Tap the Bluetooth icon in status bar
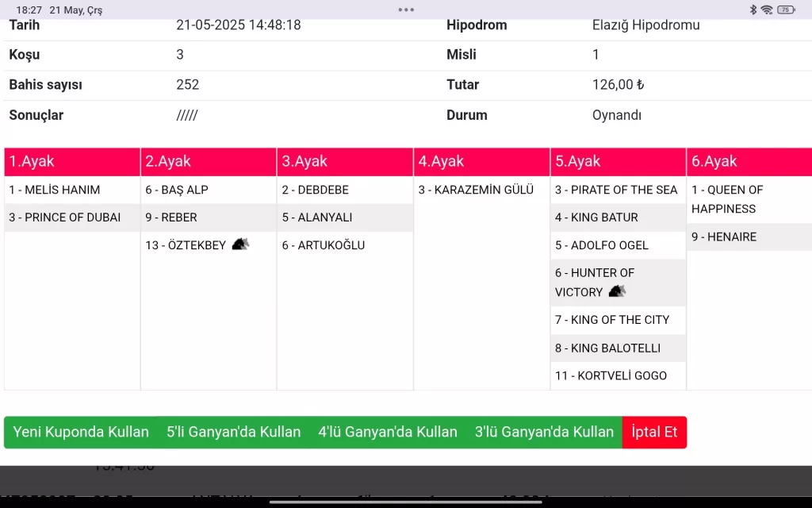This screenshot has width=812, height=508. 753,10
